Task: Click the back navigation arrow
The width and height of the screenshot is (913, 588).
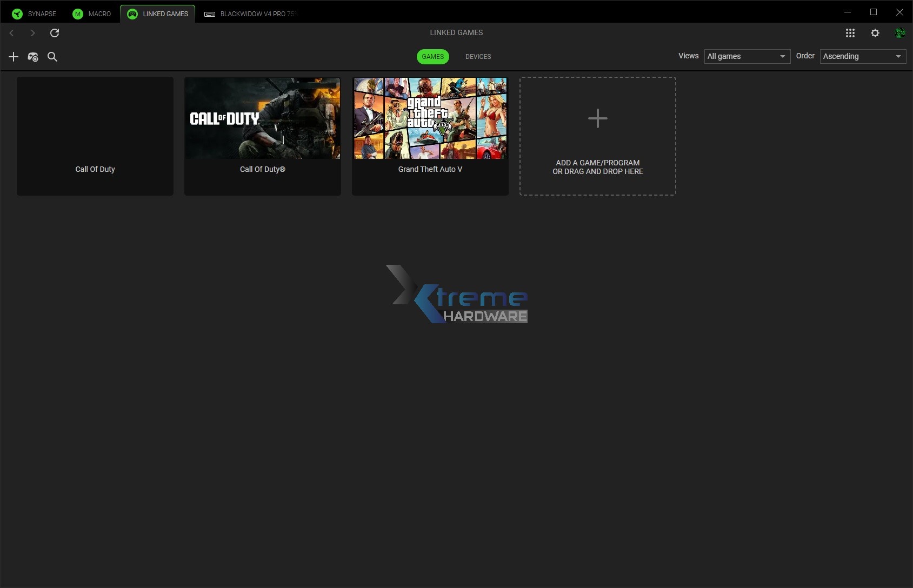Action: tap(11, 33)
